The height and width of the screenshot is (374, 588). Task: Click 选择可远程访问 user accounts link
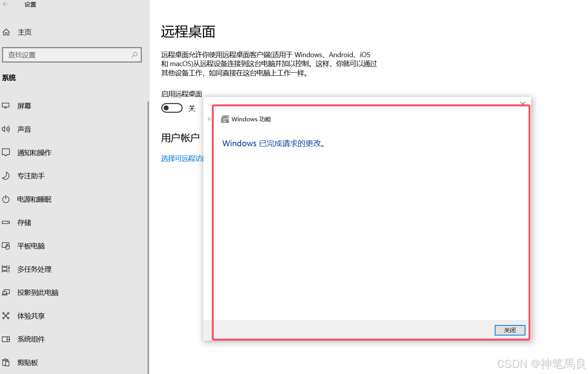[x=182, y=159]
